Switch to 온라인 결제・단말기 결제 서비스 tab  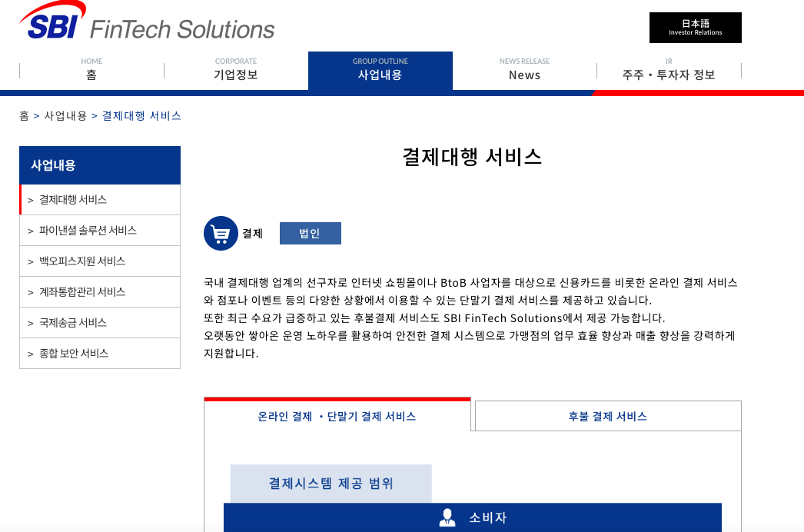[x=337, y=416]
